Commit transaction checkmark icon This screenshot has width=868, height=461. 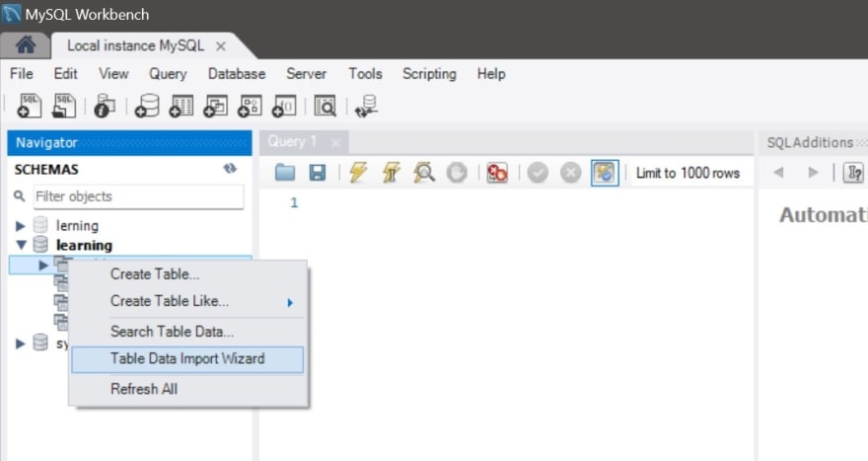[x=538, y=173]
